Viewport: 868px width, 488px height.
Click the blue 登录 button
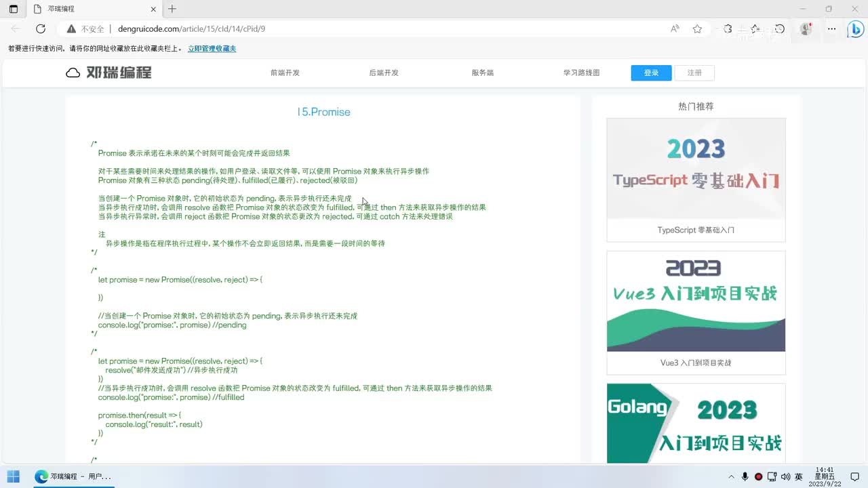click(x=651, y=73)
